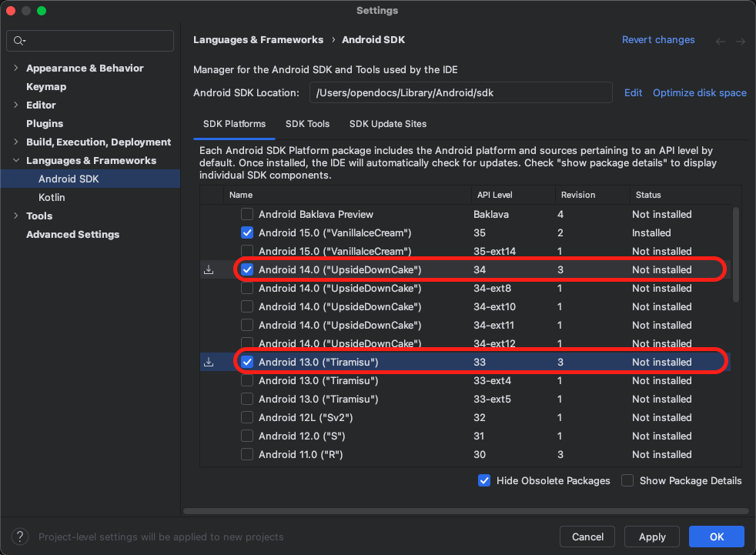
Task: Select Android SDK in settings tree
Action: [x=90, y=179]
